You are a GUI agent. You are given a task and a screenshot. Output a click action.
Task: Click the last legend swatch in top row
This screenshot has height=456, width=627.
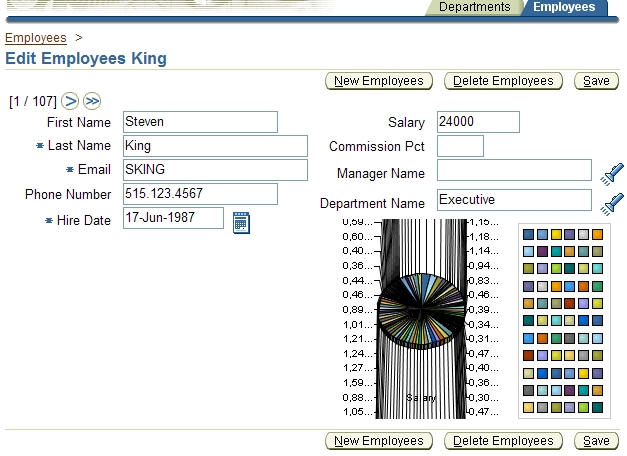597,234
